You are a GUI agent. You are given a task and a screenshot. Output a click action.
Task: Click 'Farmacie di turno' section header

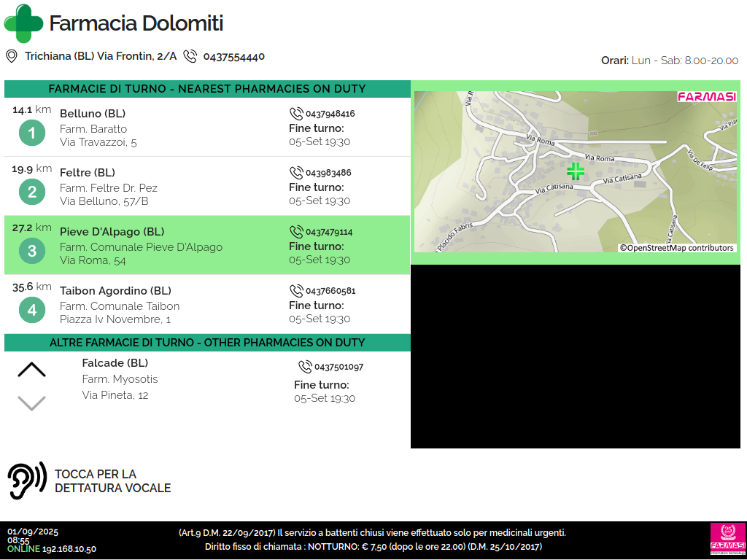(x=207, y=89)
